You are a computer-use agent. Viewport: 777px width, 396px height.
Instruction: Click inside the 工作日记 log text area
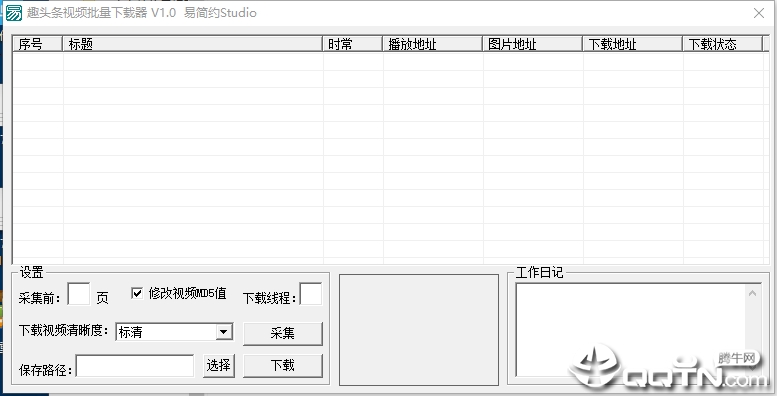coord(631,330)
